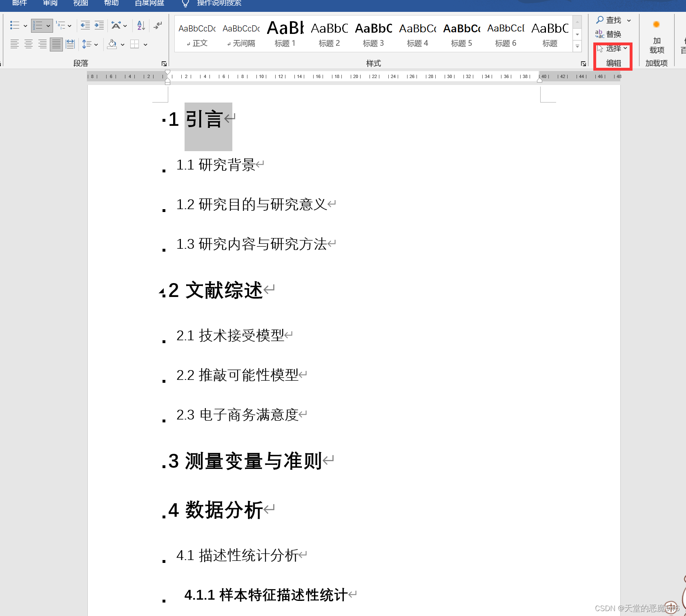Click the Sort A-Z icon
This screenshot has height=616, width=686.
141,25
